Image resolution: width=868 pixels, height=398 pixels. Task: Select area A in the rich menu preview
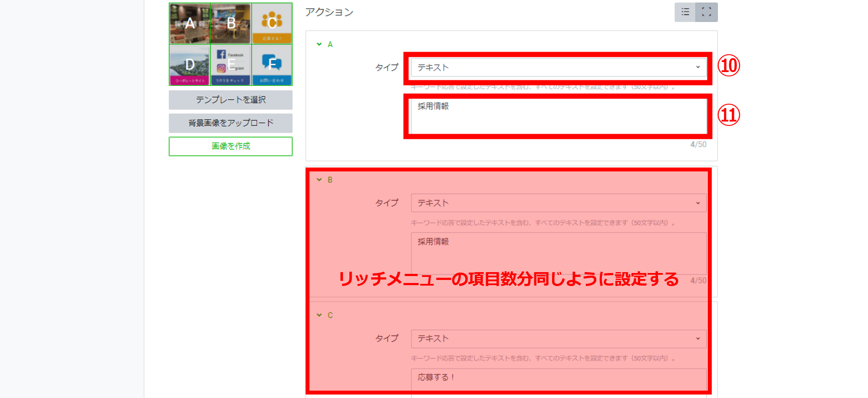pos(190,23)
